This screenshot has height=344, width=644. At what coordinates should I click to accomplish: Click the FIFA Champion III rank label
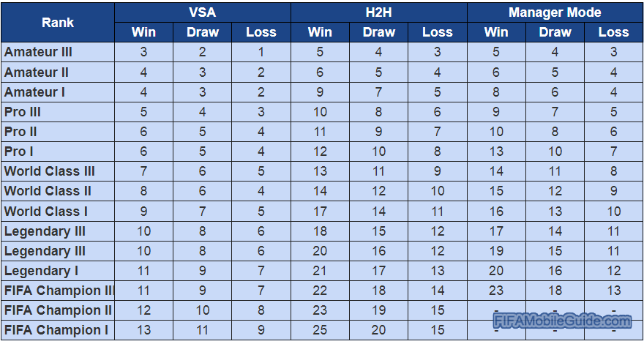pyautogui.click(x=59, y=291)
